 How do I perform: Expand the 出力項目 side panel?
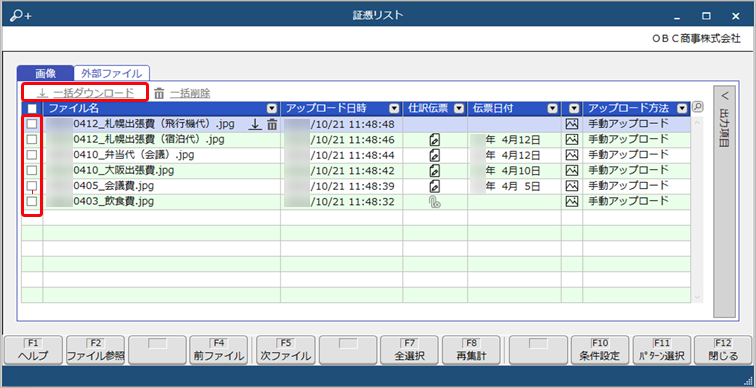coord(725,201)
